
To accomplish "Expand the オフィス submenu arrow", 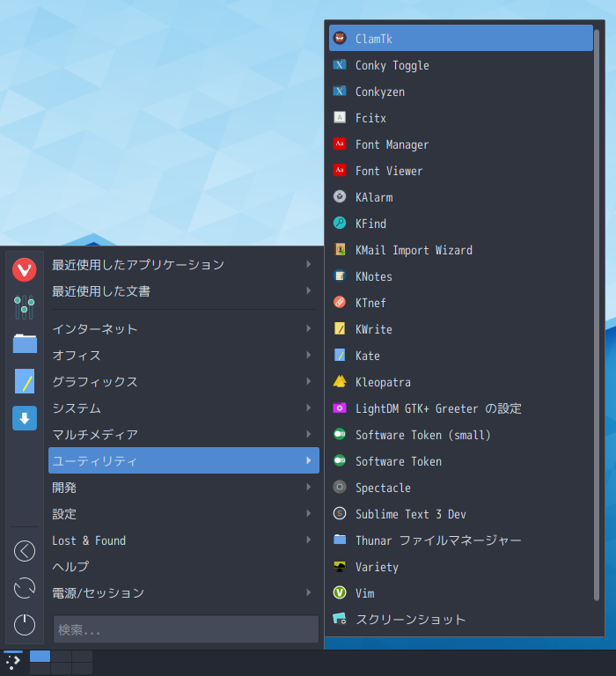I will [x=309, y=355].
